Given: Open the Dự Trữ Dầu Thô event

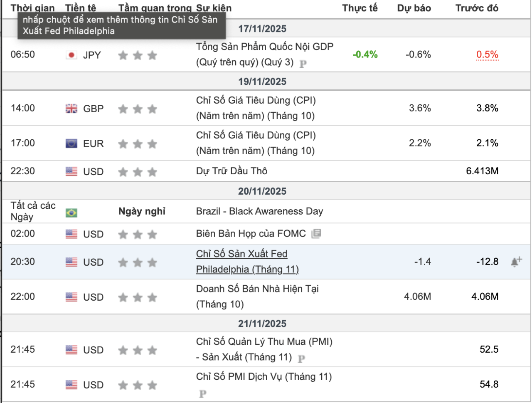Looking at the screenshot, I should [x=232, y=171].
